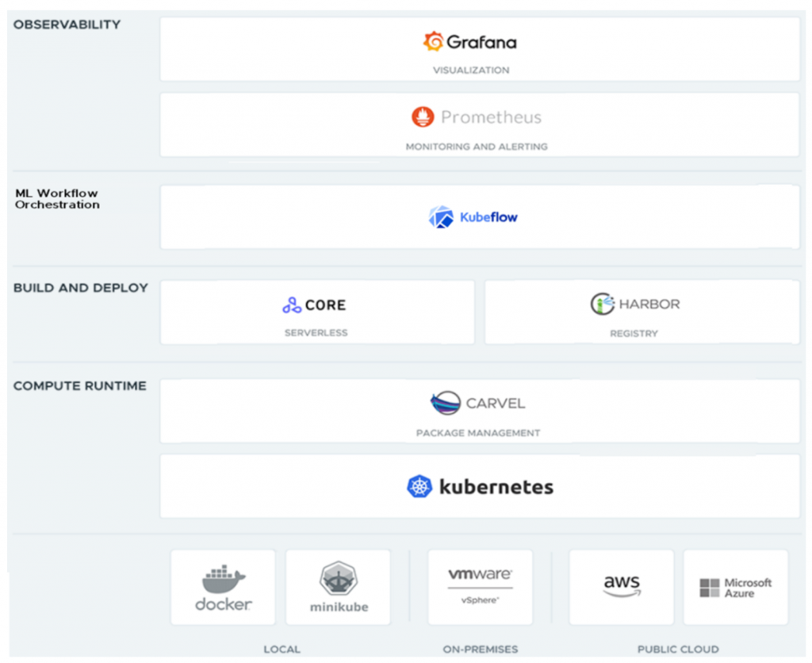812x663 pixels.
Task: Click the Carvel boat logo icon
Action: [x=446, y=403]
